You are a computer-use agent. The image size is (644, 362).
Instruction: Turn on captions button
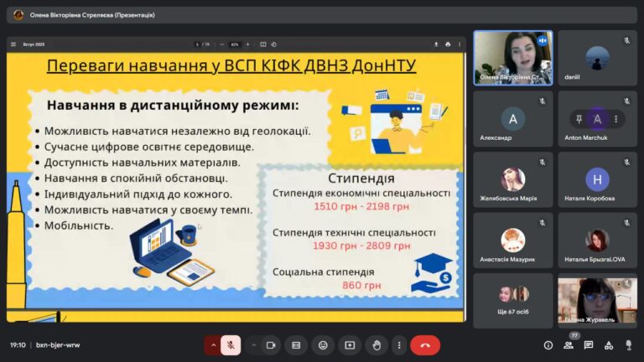(x=296, y=345)
